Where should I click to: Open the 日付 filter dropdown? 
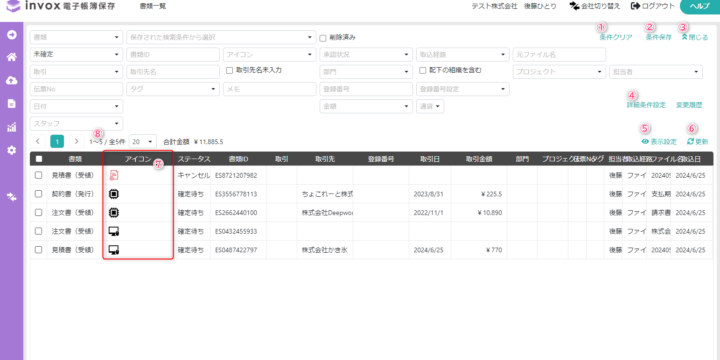tap(76, 106)
